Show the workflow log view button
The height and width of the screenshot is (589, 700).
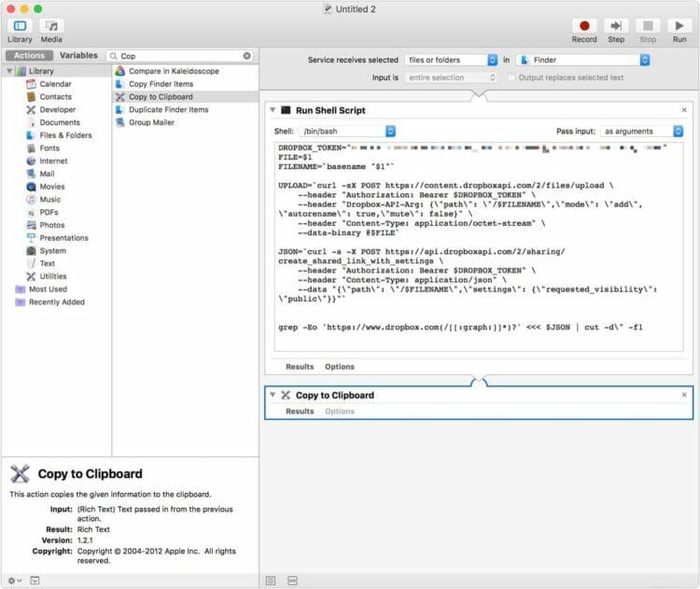(271, 581)
